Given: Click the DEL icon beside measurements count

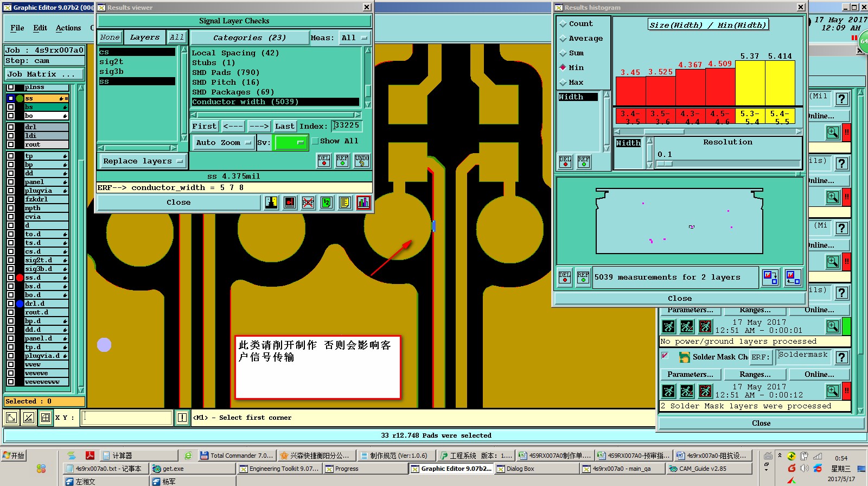Looking at the screenshot, I should click(x=565, y=277).
